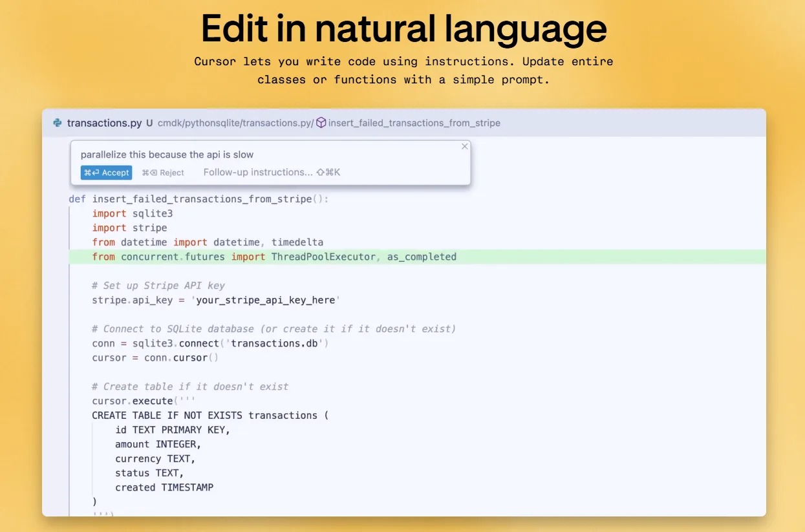The height and width of the screenshot is (532, 805).
Task: Click the Python file icon beside transactions.py
Action: (x=58, y=123)
